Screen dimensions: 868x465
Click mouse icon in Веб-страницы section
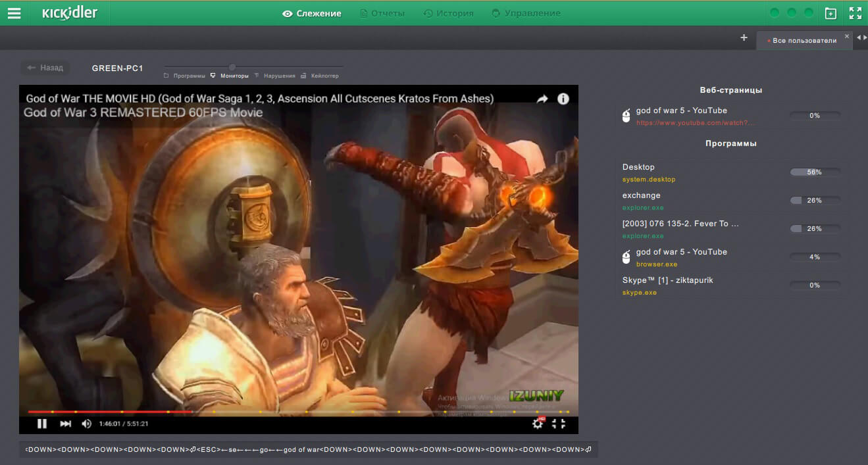click(x=626, y=116)
